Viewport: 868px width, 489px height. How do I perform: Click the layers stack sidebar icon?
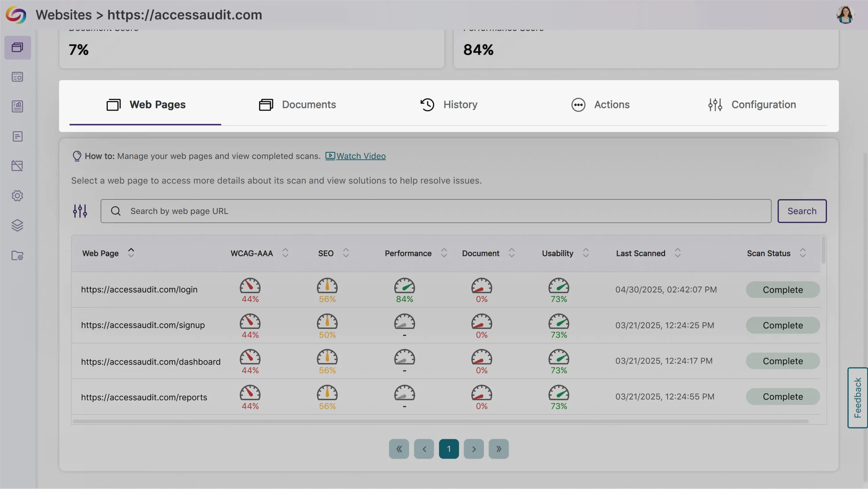[x=17, y=225]
